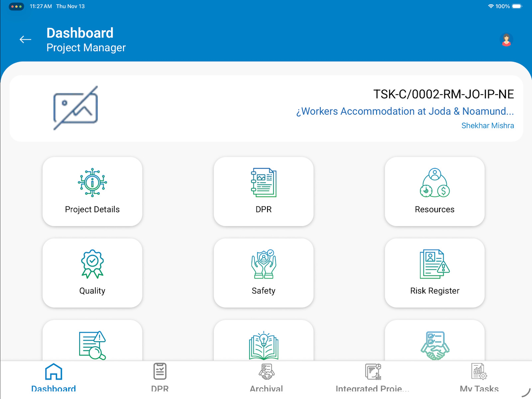The image size is (532, 399).
Task: Tap the Dashboard header title
Action: point(80,33)
